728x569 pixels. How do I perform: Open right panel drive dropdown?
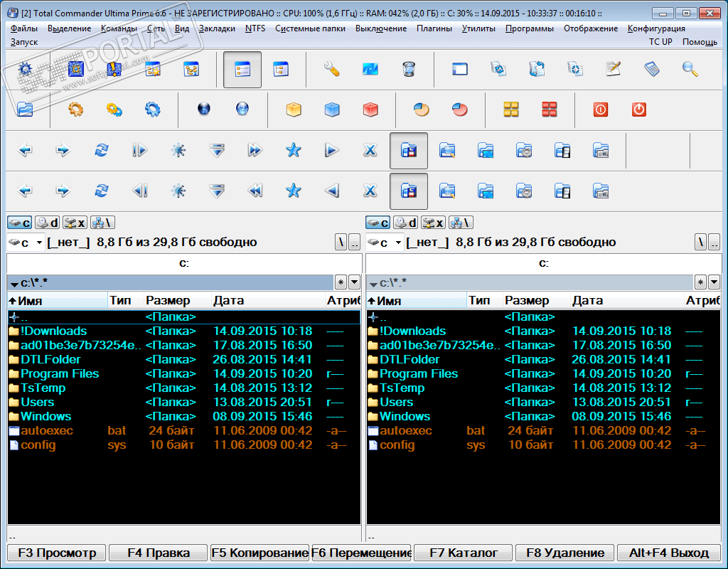[385, 242]
